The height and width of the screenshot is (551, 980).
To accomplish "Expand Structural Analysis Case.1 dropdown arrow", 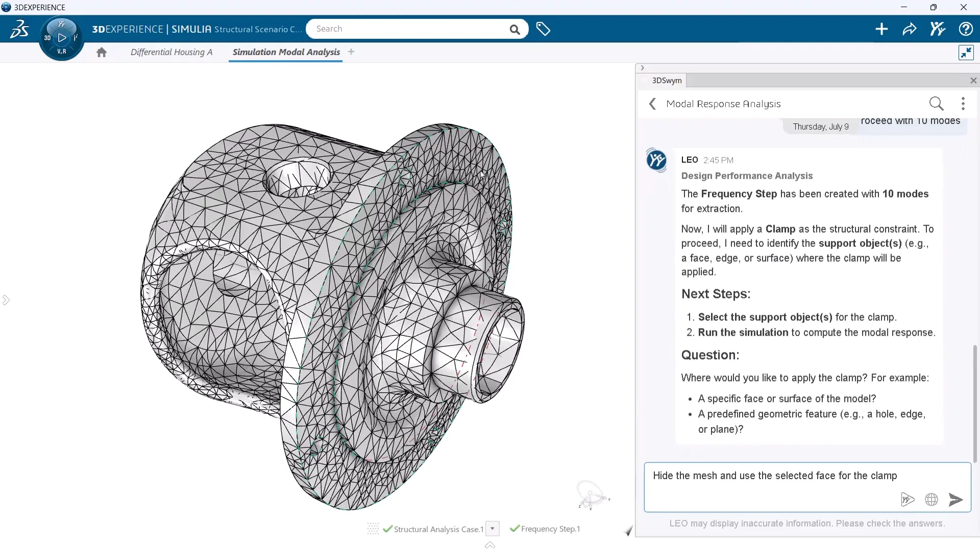I will [x=493, y=529].
